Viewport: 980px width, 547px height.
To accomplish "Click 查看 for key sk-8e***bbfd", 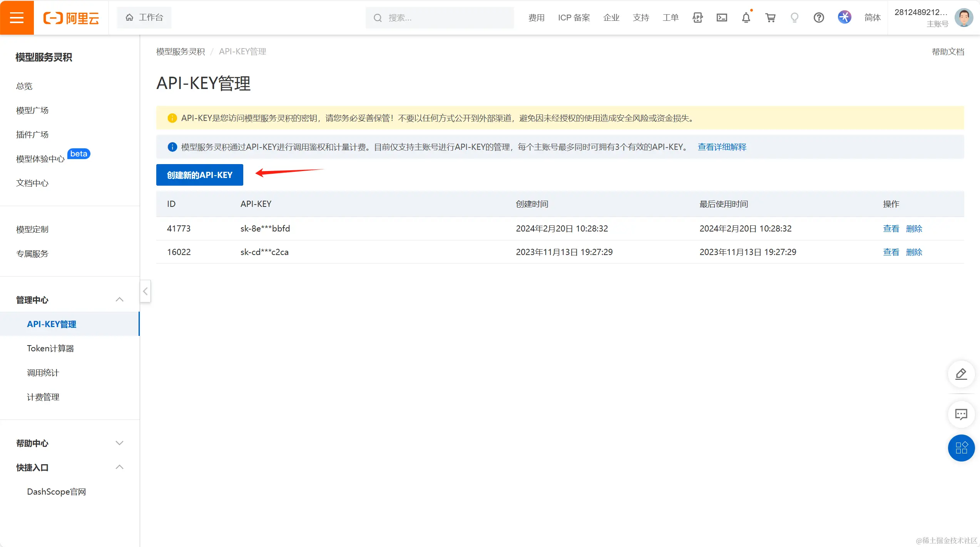I will click(891, 228).
